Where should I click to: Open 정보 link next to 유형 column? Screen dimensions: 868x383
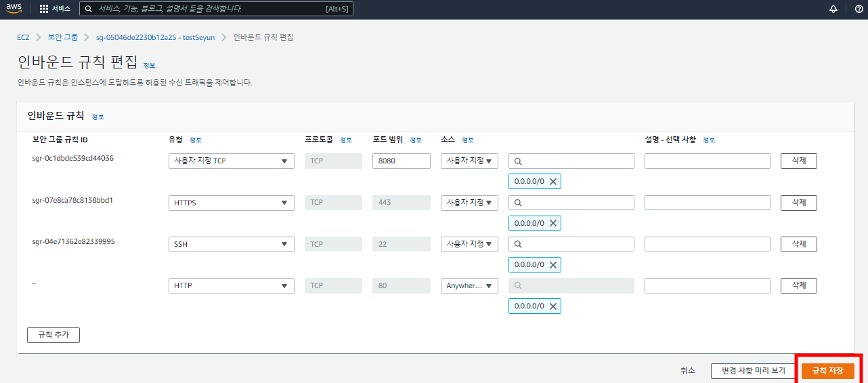point(196,140)
